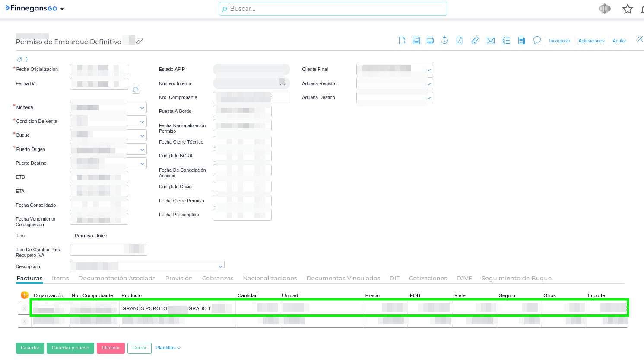
Task: Click the Anular link
Action: pos(619,41)
